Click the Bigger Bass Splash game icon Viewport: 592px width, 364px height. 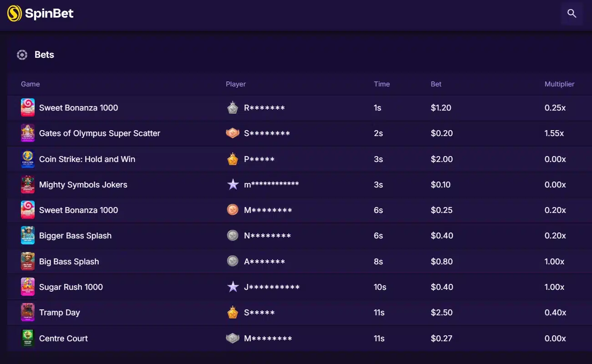point(28,236)
